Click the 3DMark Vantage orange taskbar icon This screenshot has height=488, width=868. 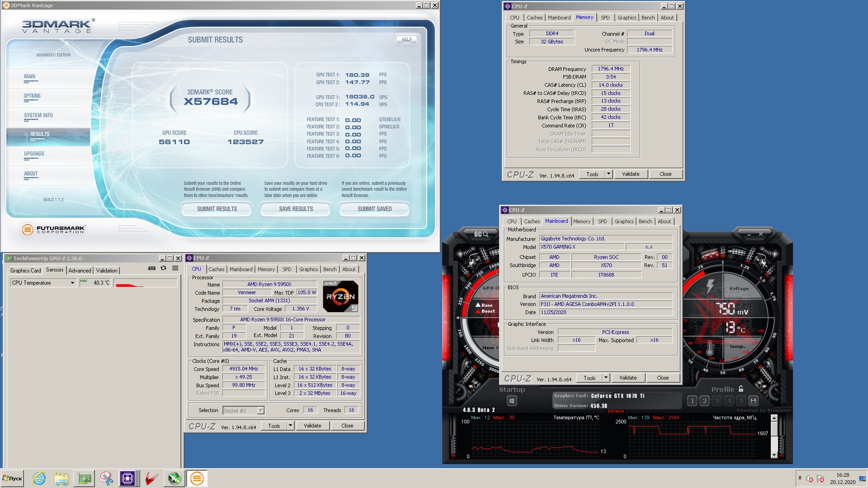197,479
